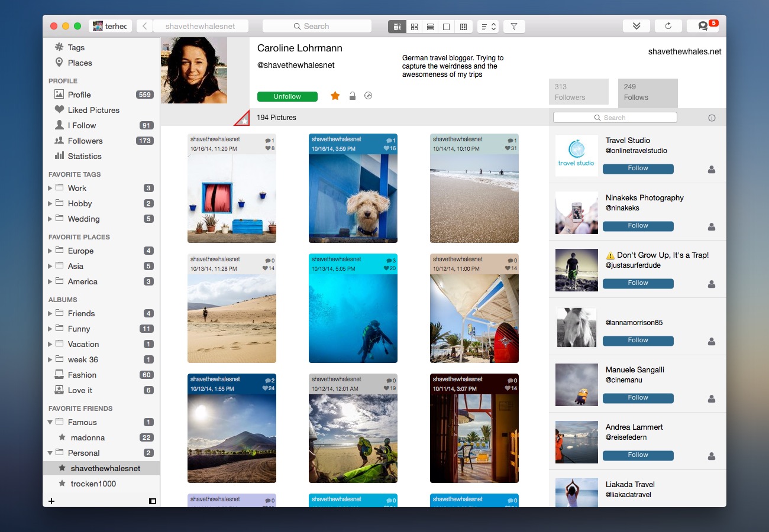Screen dimensions: 769x532
Task: Expand the Asia places folder
Action: tap(50, 266)
